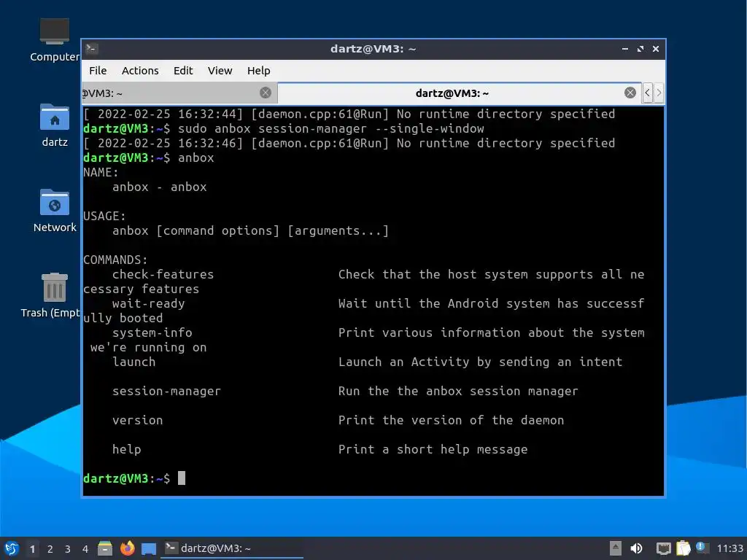
Task: Click the 11:33 clock
Action: pyautogui.click(x=729, y=548)
